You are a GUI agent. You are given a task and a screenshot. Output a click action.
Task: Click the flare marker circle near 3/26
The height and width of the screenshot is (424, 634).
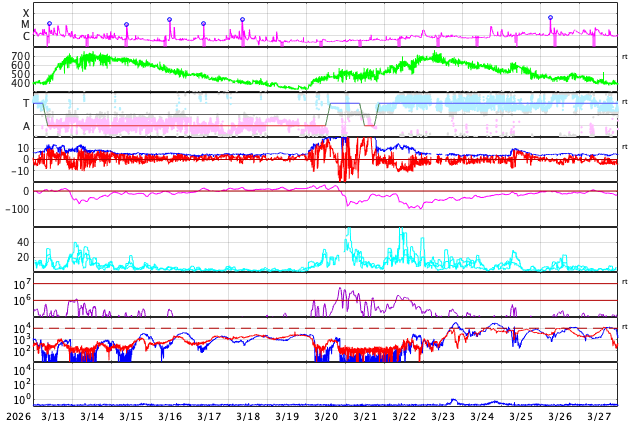point(550,17)
